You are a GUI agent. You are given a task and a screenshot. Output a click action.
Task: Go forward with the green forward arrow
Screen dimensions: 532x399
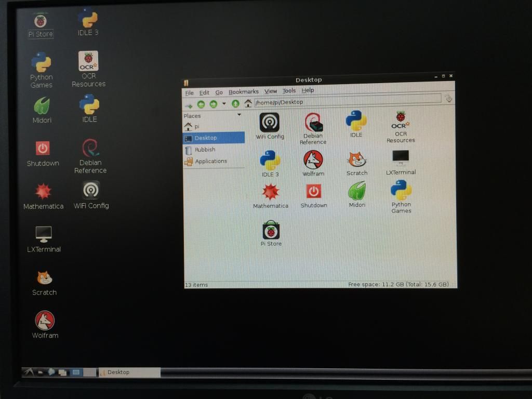coord(214,104)
